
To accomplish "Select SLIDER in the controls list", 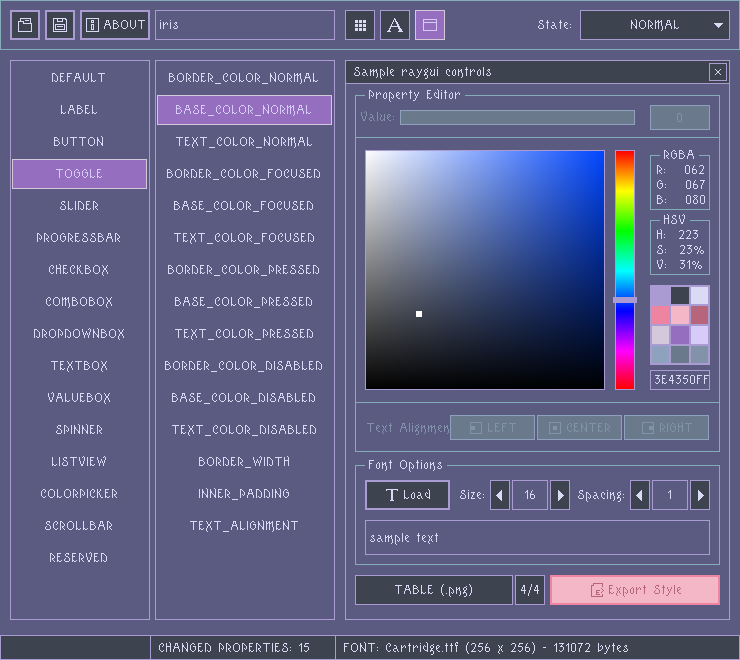I will point(79,206).
